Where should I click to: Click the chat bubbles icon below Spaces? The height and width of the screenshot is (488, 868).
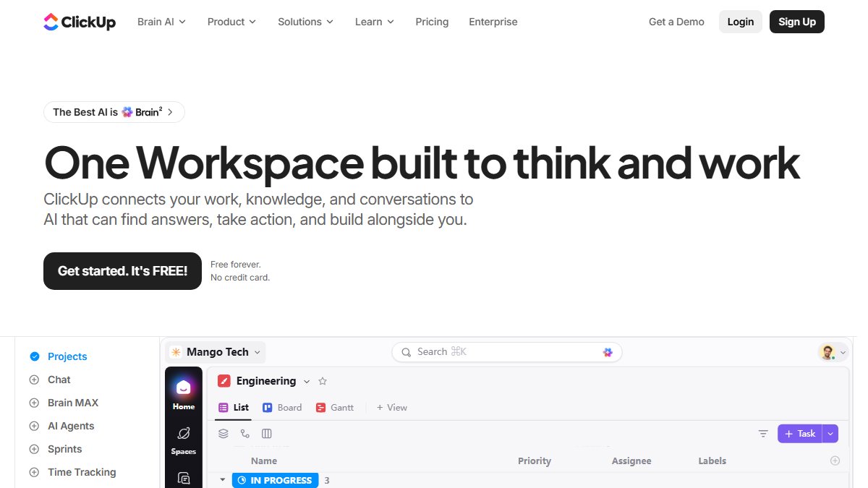[184, 478]
